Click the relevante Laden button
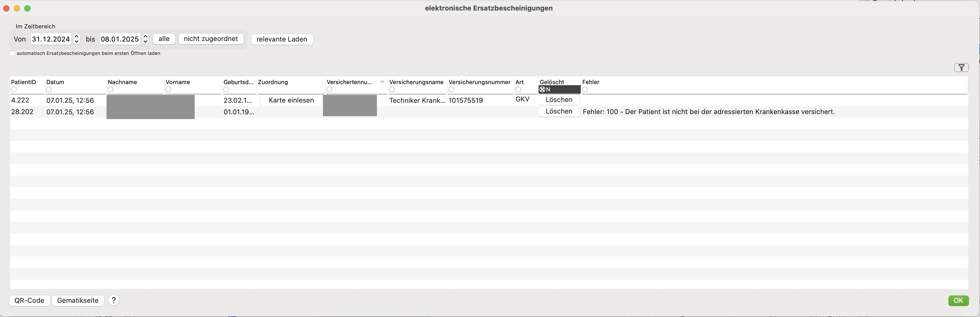 282,39
